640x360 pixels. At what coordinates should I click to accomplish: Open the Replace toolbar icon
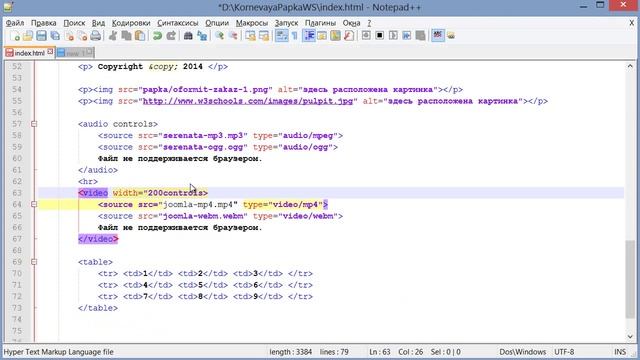pos(202,36)
